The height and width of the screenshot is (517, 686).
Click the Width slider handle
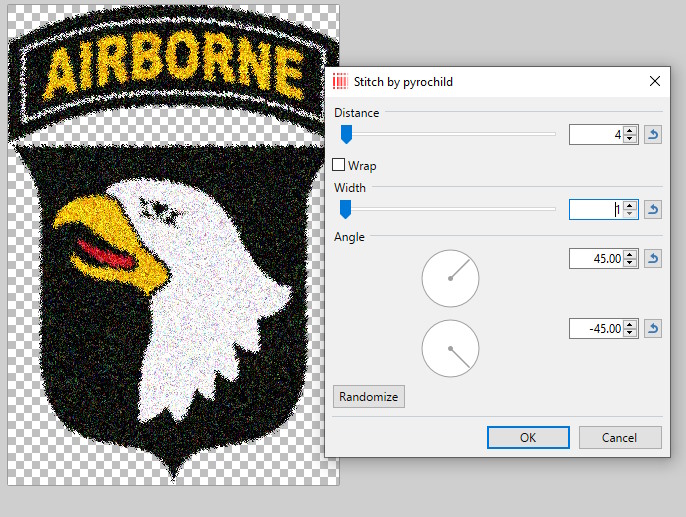pos(346,210)
